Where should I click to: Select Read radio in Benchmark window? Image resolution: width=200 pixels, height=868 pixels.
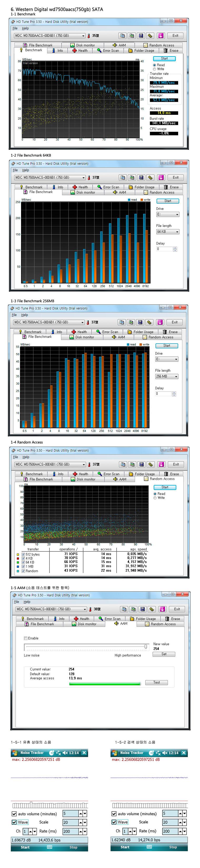pos(154,65)
